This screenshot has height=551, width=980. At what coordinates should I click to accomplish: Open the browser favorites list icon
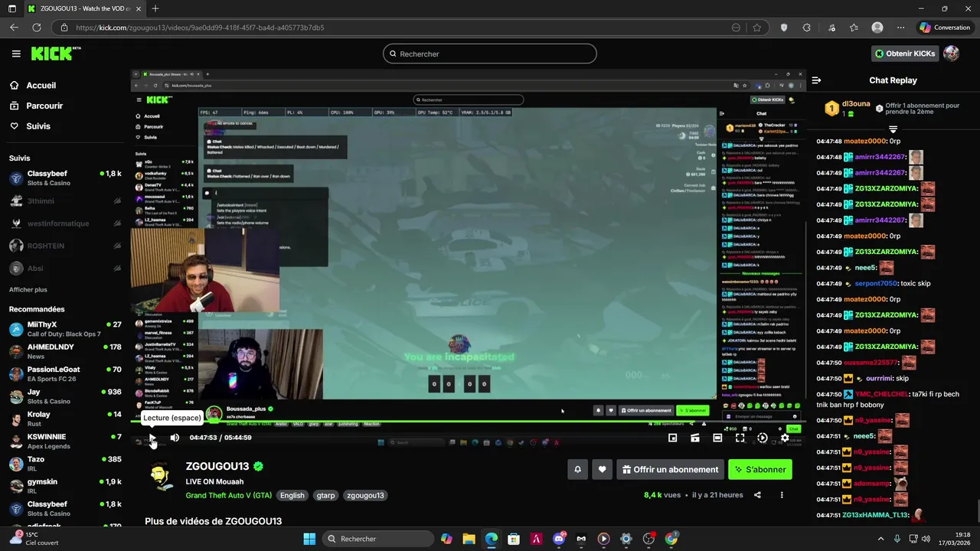[854, 28]
